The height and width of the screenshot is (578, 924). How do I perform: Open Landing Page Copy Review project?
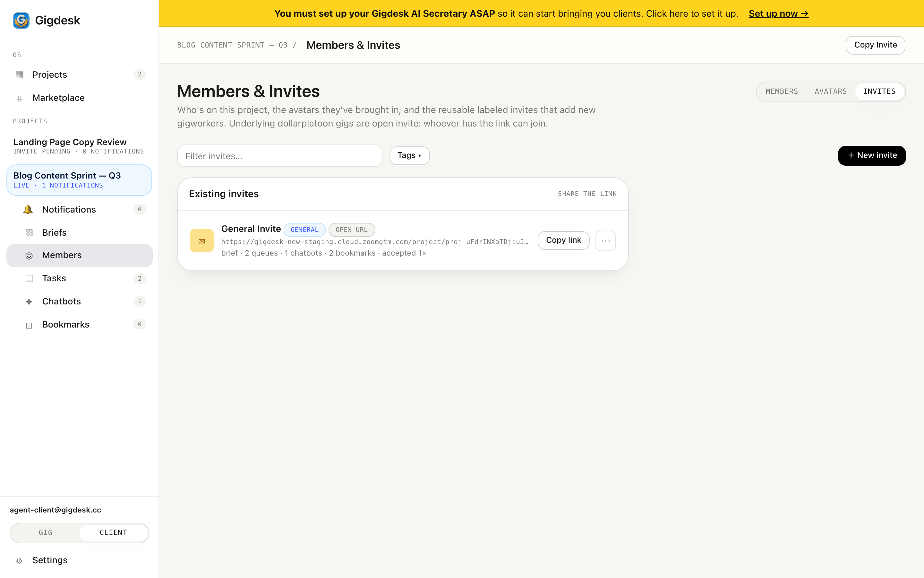click(79, 146)
